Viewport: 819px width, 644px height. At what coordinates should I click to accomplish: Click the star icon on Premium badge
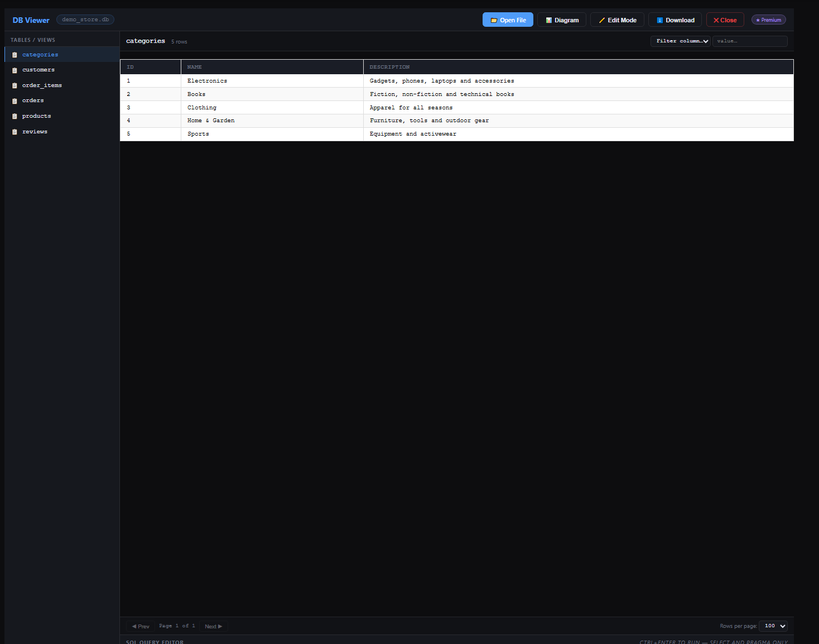click(759, 20)
